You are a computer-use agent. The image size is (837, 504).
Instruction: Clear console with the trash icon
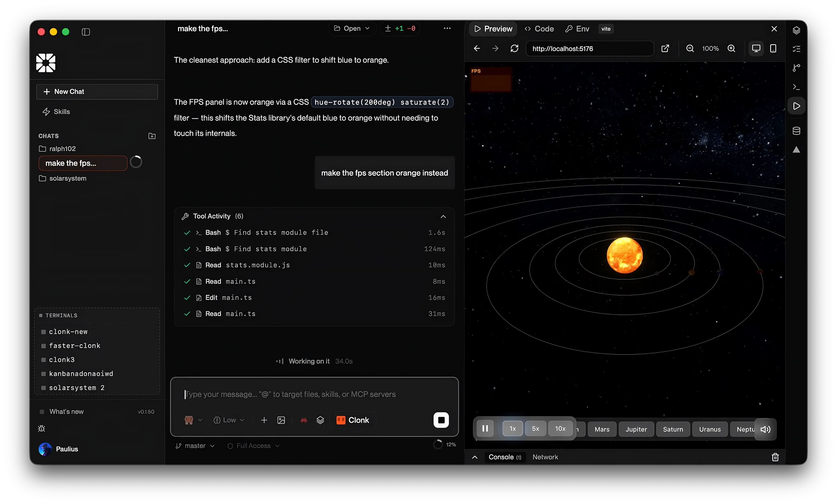(775, 457)
